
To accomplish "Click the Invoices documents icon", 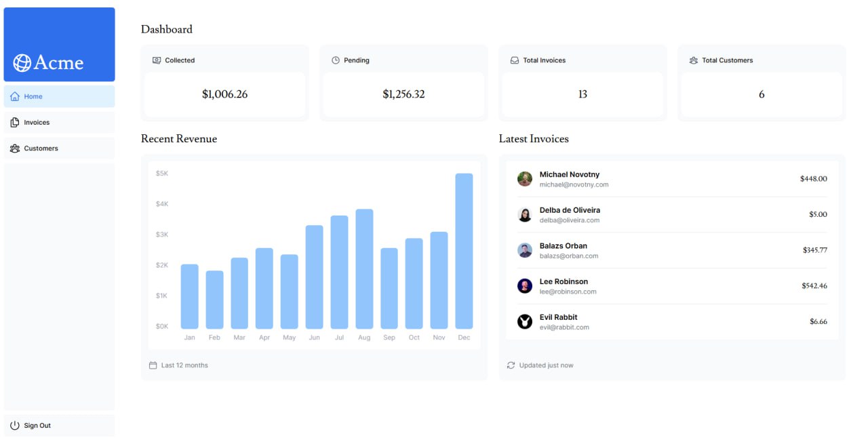I will pos(15,122).
